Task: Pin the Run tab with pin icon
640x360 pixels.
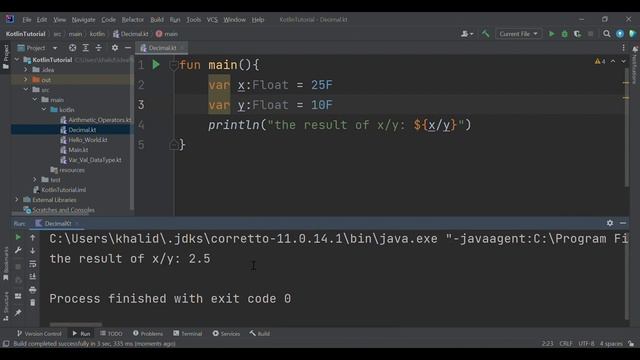Action: 18,313
